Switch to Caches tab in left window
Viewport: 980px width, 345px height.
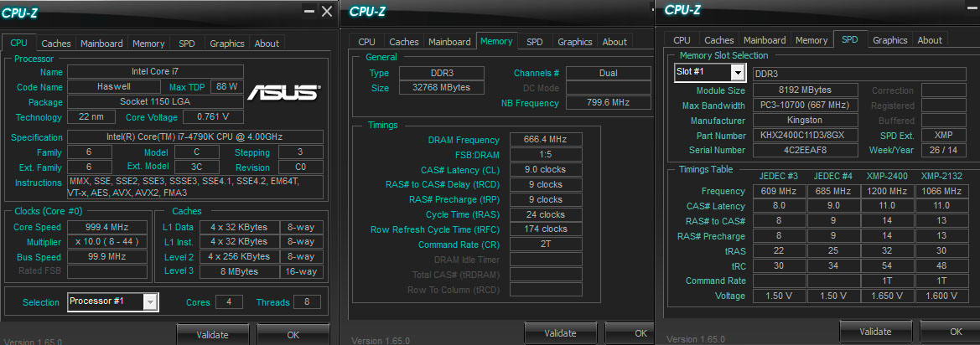(x=56, y=43)
